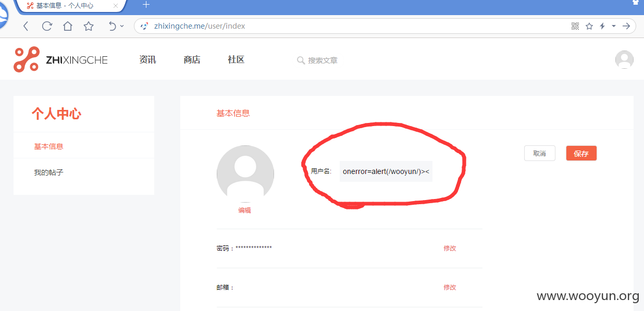Viewport: 644px width, 311px height.
Task: Click the 用户名 username input field
Action: tap(386, 171)
